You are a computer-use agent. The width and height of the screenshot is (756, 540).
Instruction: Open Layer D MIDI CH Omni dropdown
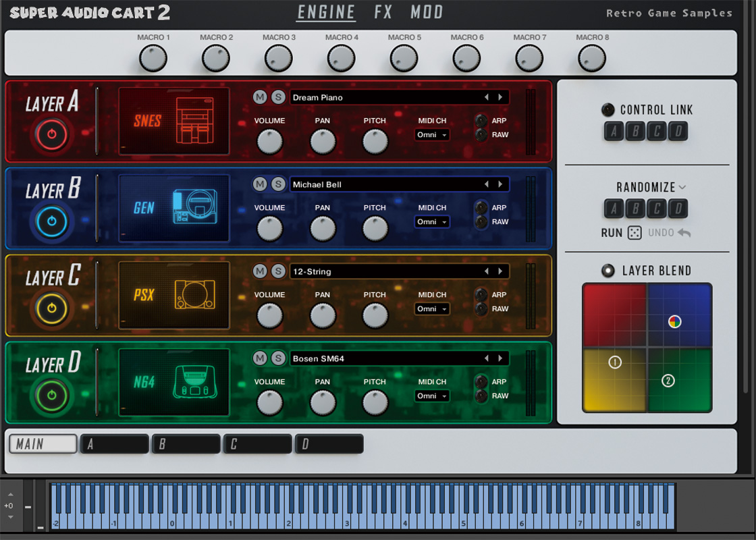(x=432, y=396)
